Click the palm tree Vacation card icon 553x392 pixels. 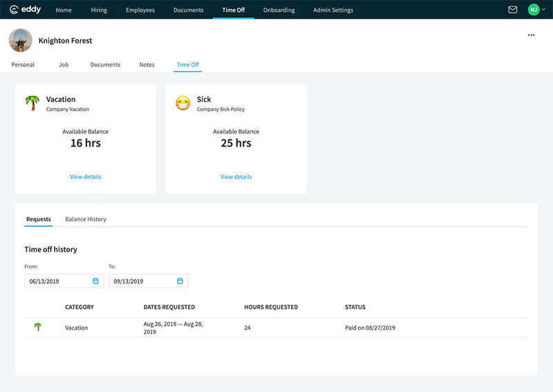point(32,103)
